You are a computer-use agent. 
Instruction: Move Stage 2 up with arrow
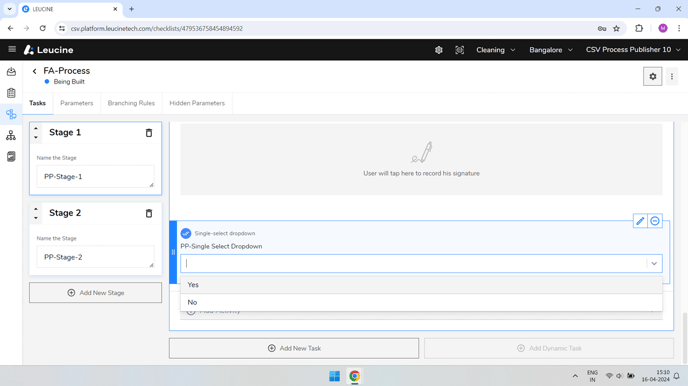coord(36,209)
